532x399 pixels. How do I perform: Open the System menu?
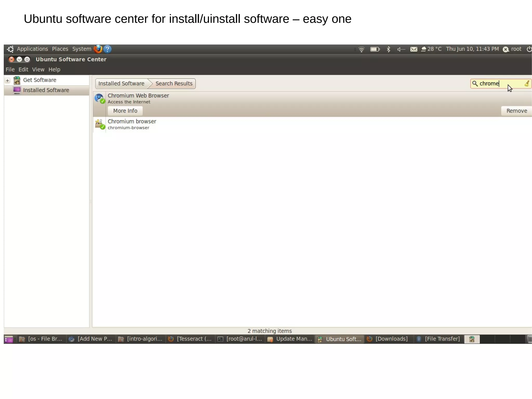[x=82, y=49]
